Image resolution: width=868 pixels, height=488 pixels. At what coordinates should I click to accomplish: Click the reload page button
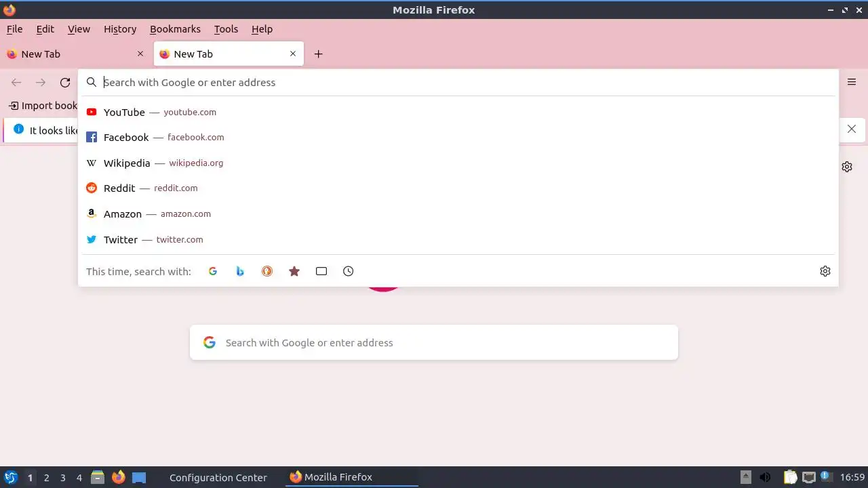(65, 83)
